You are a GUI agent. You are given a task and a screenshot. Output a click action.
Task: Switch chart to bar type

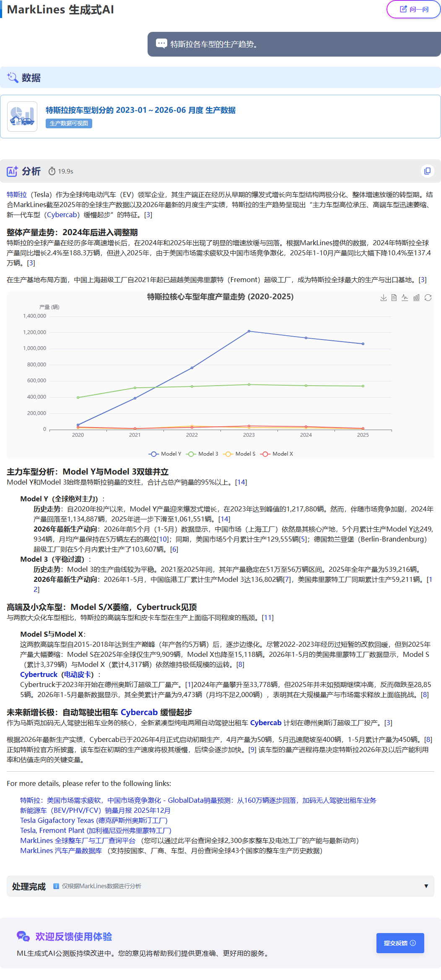pyautogui.click(x=416, y=298)
